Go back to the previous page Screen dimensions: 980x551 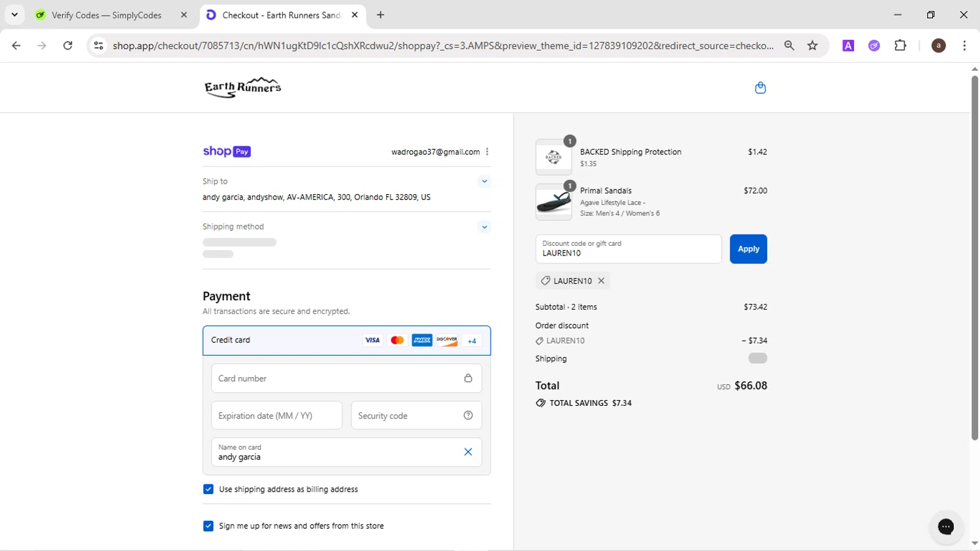click(x=16, y=46)
